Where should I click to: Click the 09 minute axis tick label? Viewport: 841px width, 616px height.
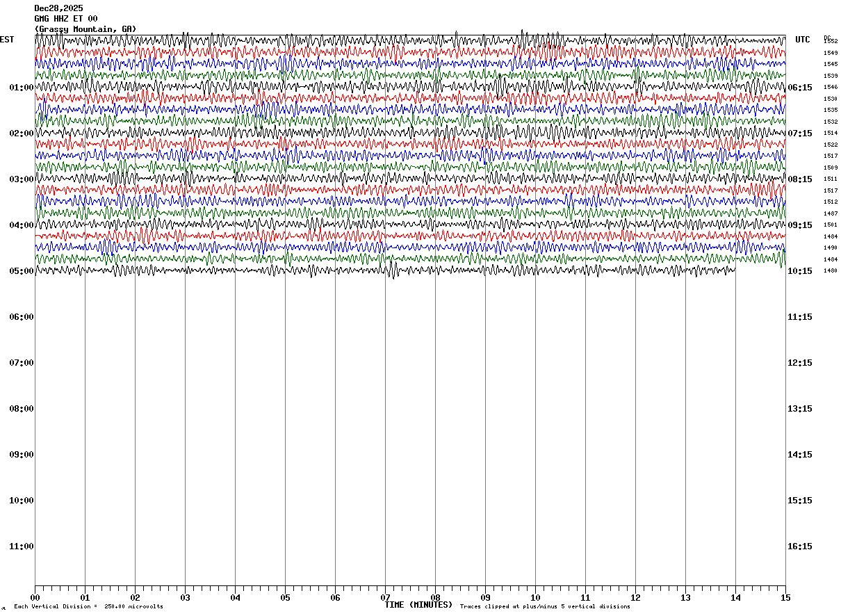point(485,598)
